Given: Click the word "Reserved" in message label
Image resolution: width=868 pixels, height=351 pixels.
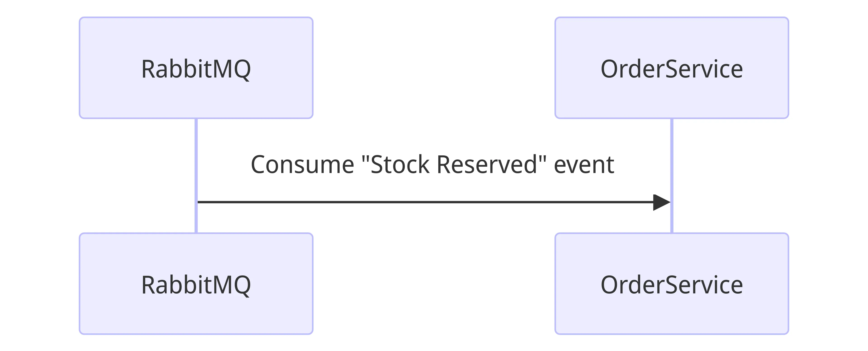Looking at the screenshot, I should pos(487,165).
